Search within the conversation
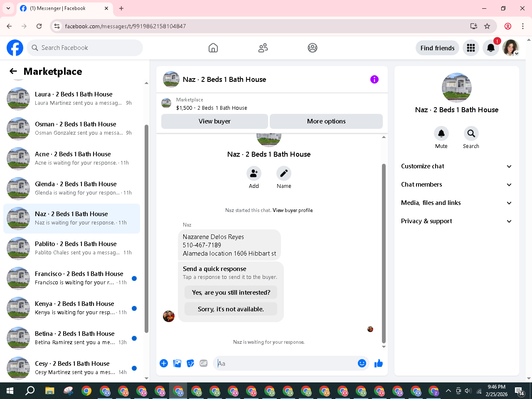The image size is (532, 399). coord(471,133)
